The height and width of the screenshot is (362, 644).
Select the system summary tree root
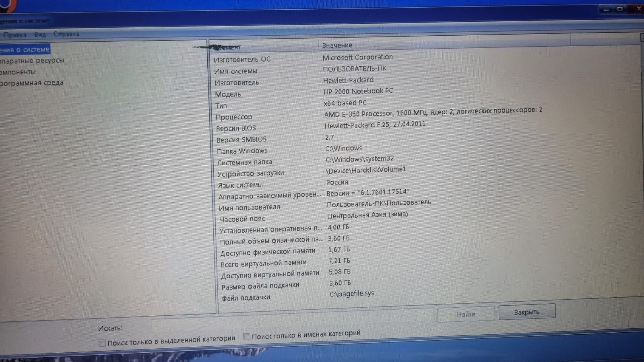25,49
